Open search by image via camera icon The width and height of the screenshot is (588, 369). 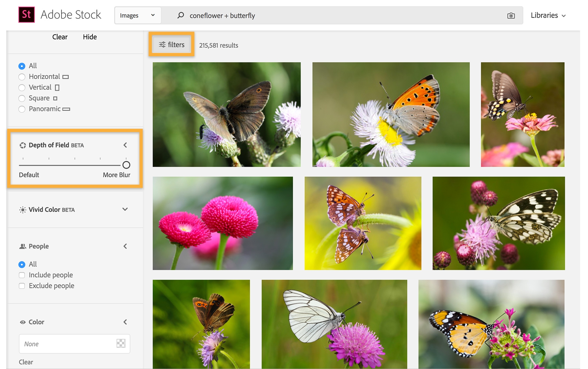511,15
